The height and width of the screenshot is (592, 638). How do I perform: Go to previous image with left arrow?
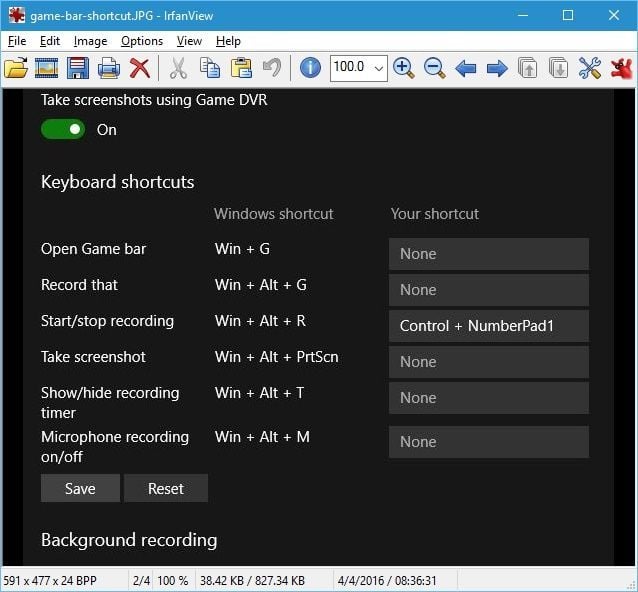(x=465, y=68)
